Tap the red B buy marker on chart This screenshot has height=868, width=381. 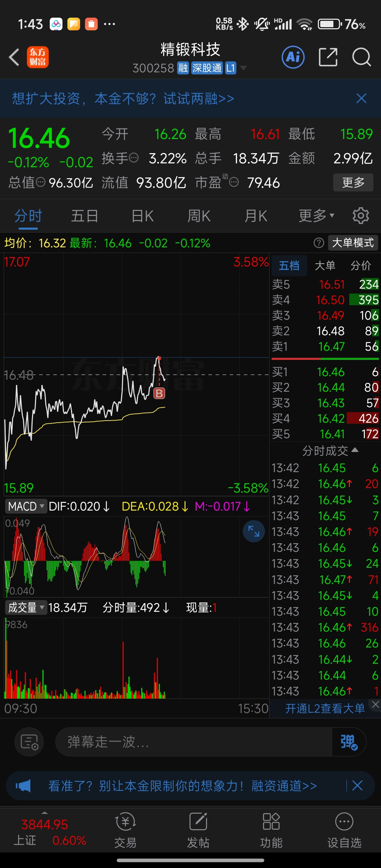point(159,393)
